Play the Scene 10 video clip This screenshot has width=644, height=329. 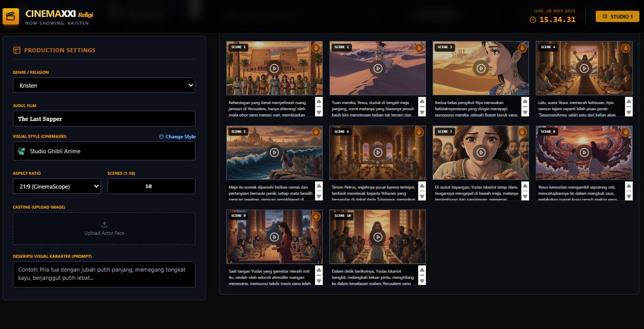[378, 237]
